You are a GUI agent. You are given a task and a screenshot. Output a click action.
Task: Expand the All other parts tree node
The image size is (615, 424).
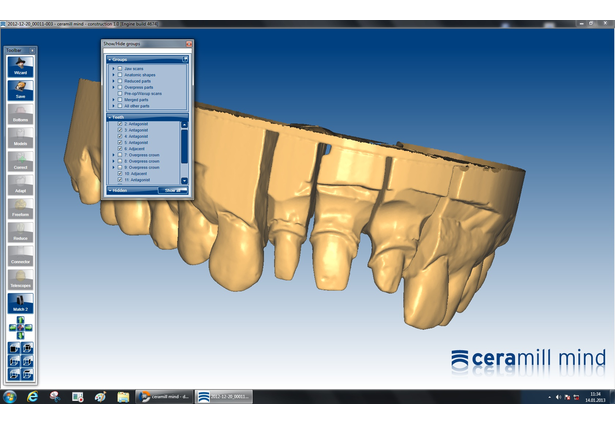click(x=113, y=106)
